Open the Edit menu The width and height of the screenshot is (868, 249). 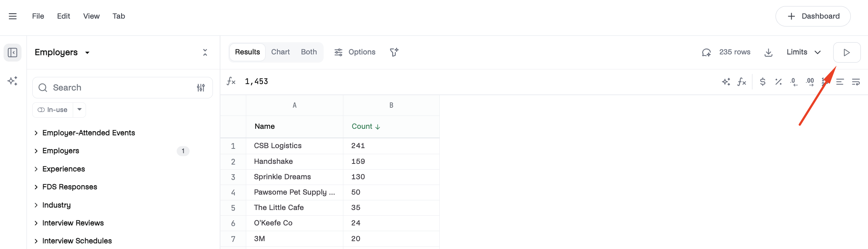[x=63, y=16]
